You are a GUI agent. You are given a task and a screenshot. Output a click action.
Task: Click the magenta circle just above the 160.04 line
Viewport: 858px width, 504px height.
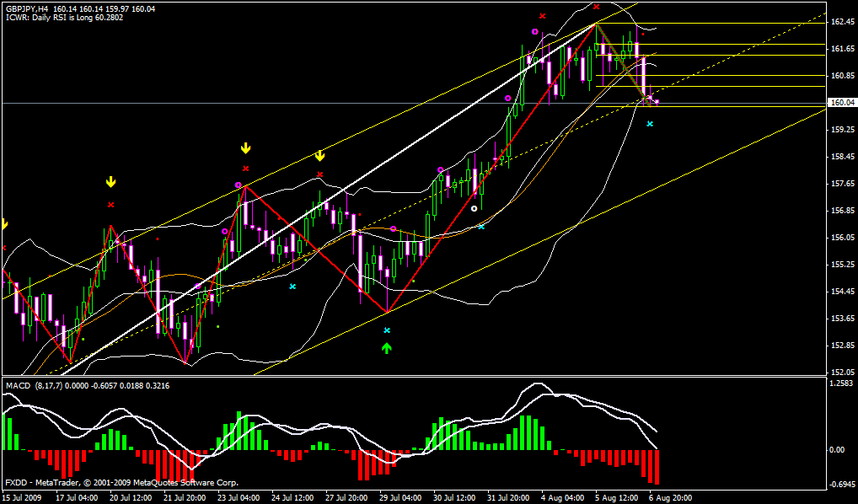[x=507, y=98]
